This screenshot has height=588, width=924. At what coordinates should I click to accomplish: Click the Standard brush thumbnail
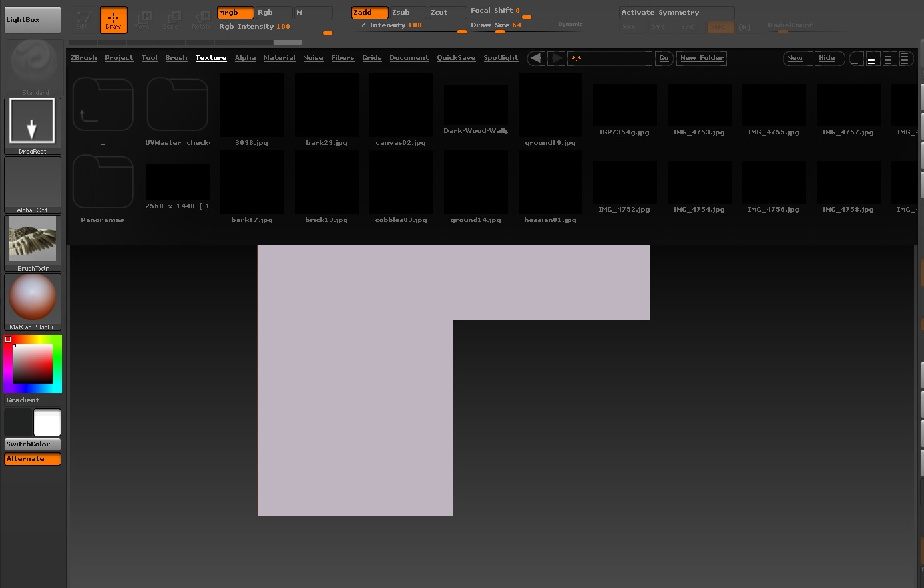click(32, 64)
